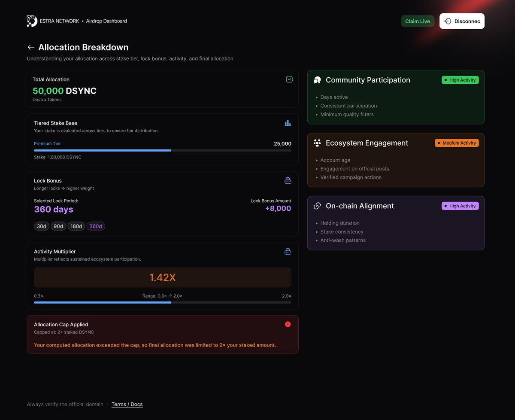Viewport: 515px width, 420px height.
Task: Click the High Activity badge on On-chain Alignment
Action: click(x=460, y=206)
